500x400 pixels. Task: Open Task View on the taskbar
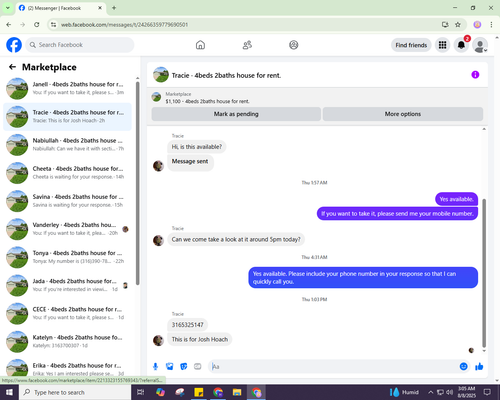pos(141,392)
